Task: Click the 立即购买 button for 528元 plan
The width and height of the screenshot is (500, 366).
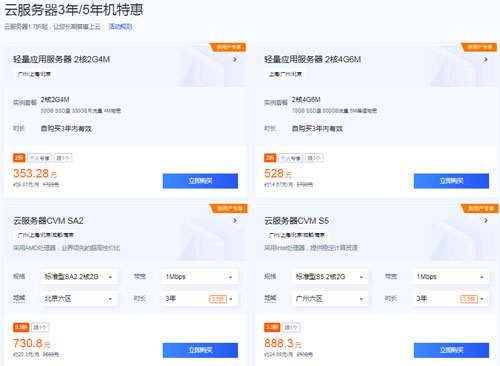Action: [x=451, y=181]
